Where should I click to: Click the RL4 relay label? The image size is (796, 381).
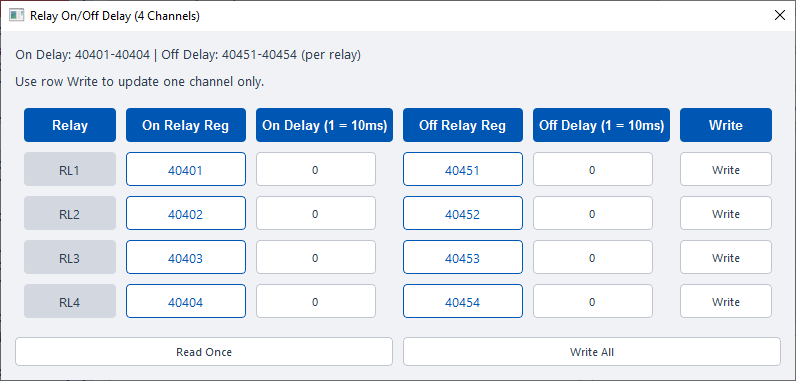pyautogui.click(x=70, y=301)
